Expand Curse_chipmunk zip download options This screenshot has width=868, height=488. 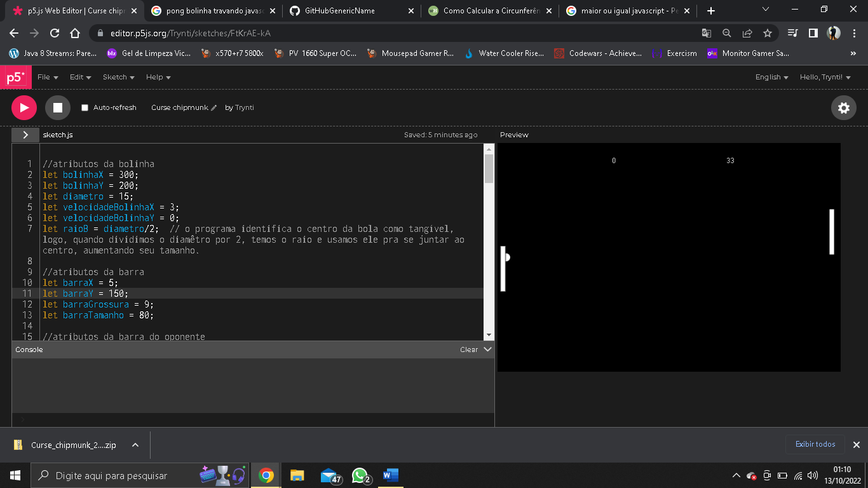pyautogui.click(x=135, y=445)
